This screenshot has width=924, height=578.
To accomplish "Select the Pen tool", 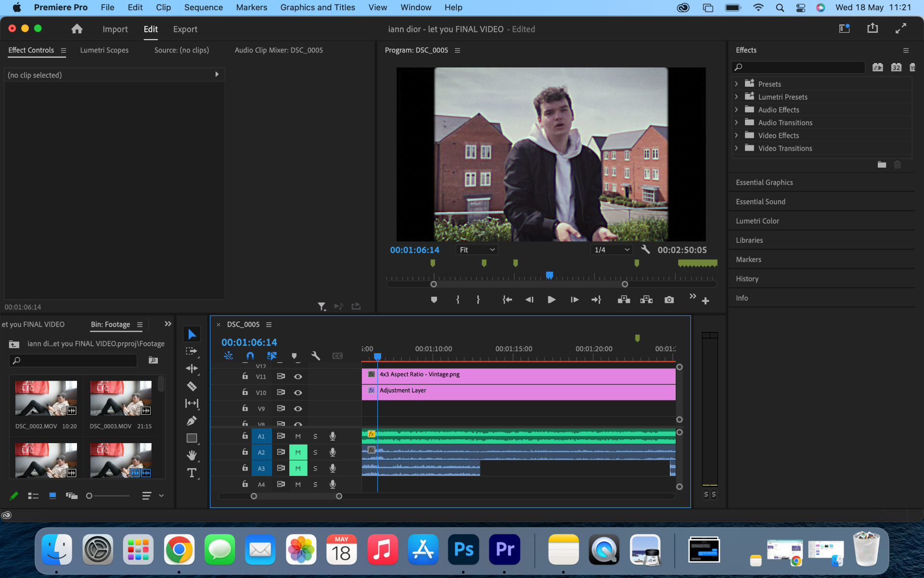I will (x=192, y=421).
